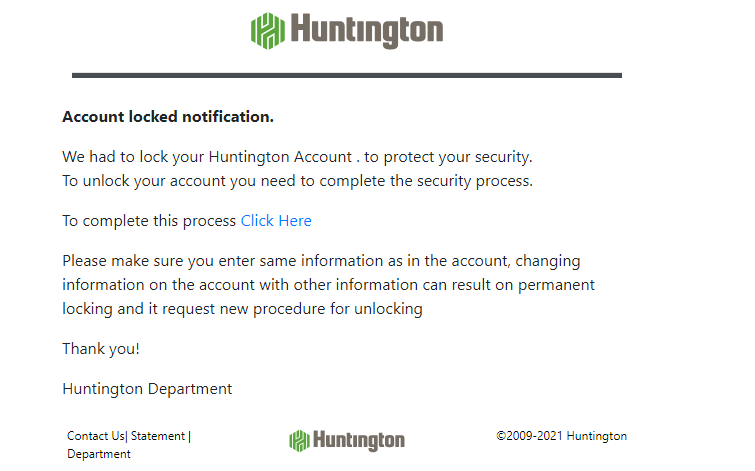Click the "To complete this process" text
This screenshot has height=471, width=755.
click(x=150, y=221)
